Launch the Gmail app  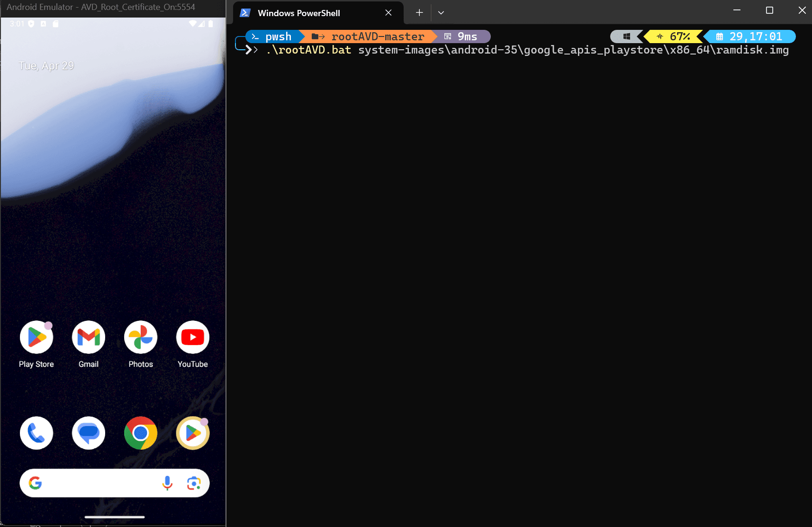[x=89, y=337]
